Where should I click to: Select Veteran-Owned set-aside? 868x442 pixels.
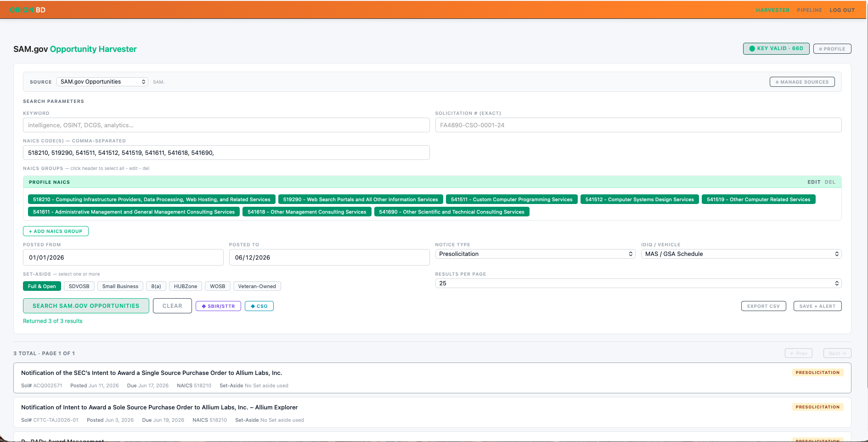257,286
